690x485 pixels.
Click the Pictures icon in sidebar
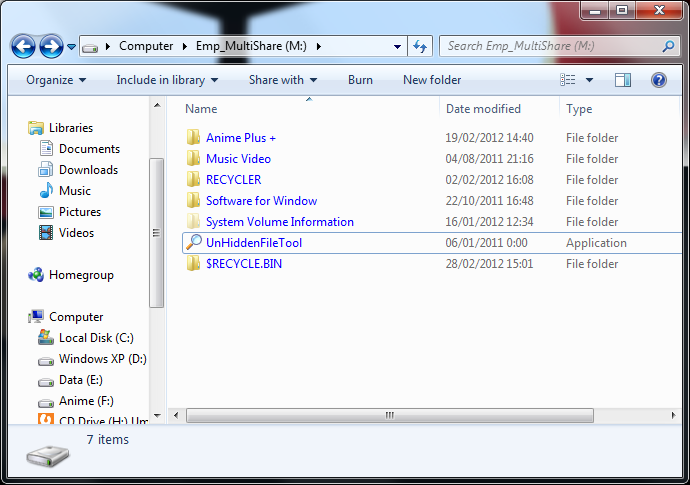tap(46, 212)
